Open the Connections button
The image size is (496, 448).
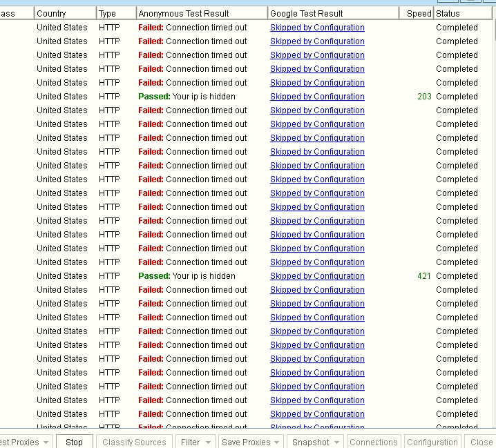(x=374, y=442)
